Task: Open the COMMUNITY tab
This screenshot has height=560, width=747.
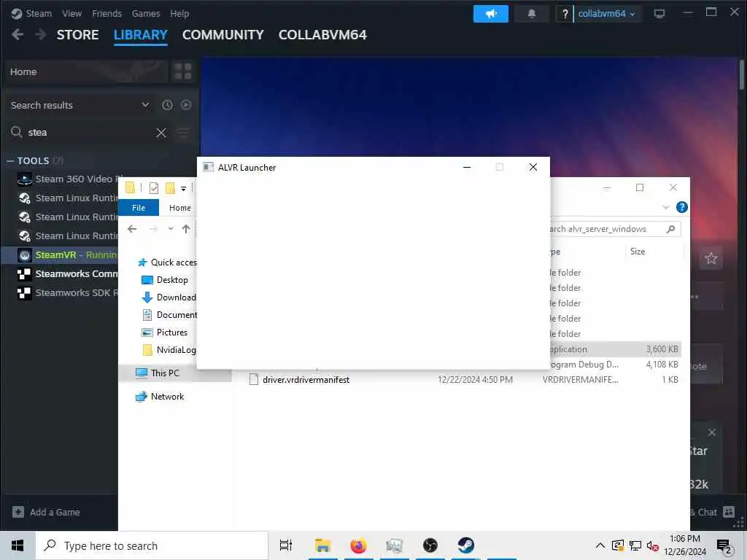Action: click(x=223, y=35)
